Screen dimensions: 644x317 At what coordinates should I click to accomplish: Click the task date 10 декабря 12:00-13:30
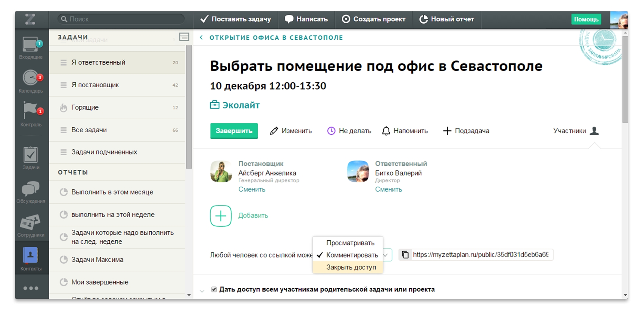click(268, 86)
